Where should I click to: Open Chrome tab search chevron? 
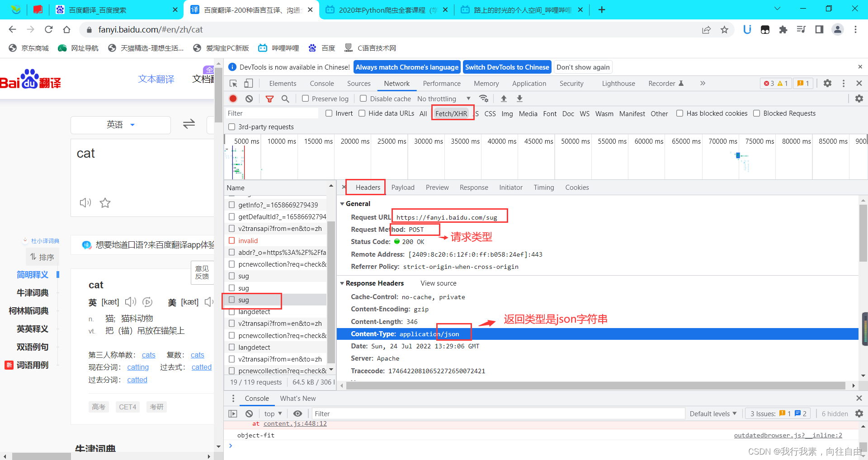click(778, 9)
